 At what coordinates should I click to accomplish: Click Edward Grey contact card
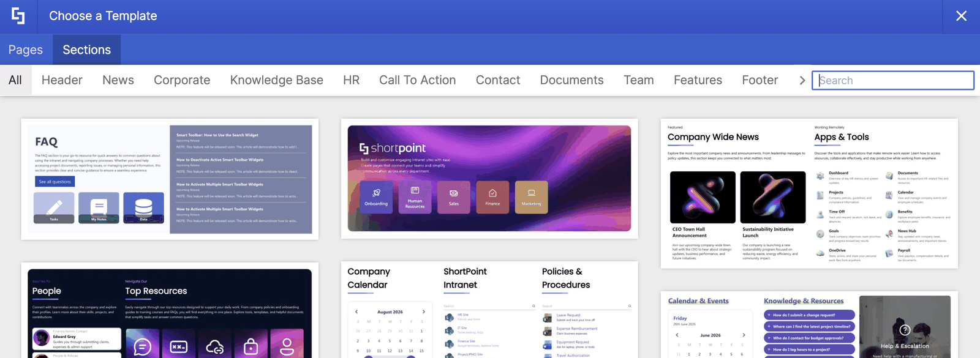click(77, 339)
